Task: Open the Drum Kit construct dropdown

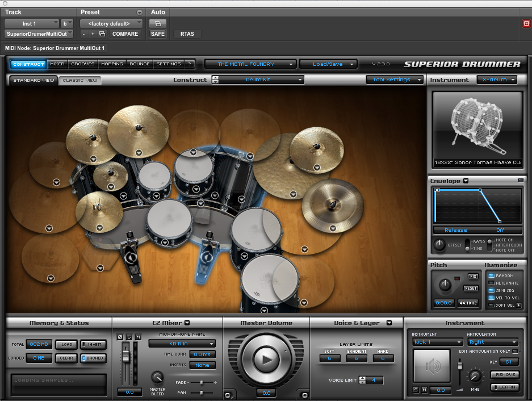Action: (262, 80)
